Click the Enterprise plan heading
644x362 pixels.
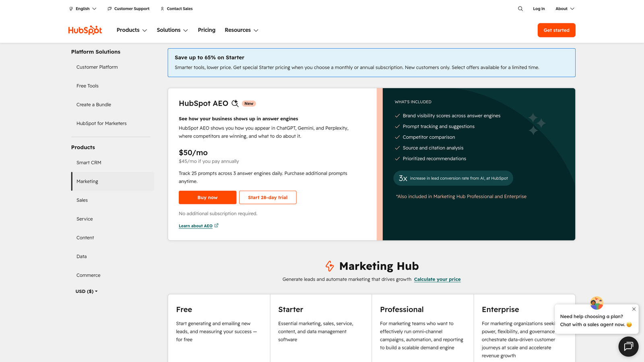pos(500,309)
